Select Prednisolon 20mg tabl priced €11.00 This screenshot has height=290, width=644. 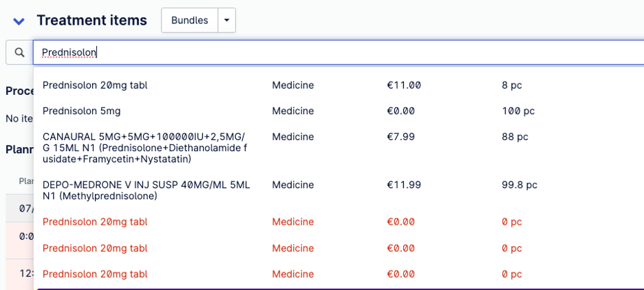click(339, 85)
